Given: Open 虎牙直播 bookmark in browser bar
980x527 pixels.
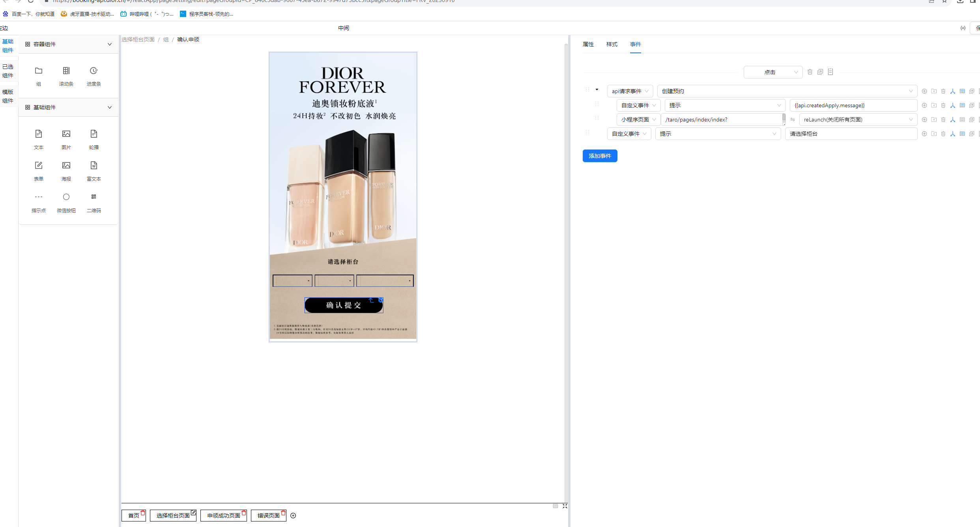Looking at the screenshot, I should click(x=88, y=14).
